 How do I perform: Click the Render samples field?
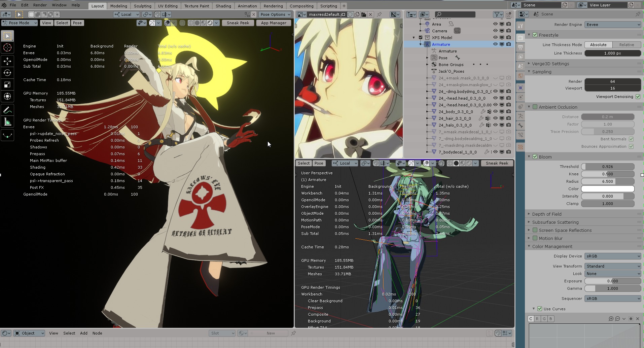tap(612, 81)
